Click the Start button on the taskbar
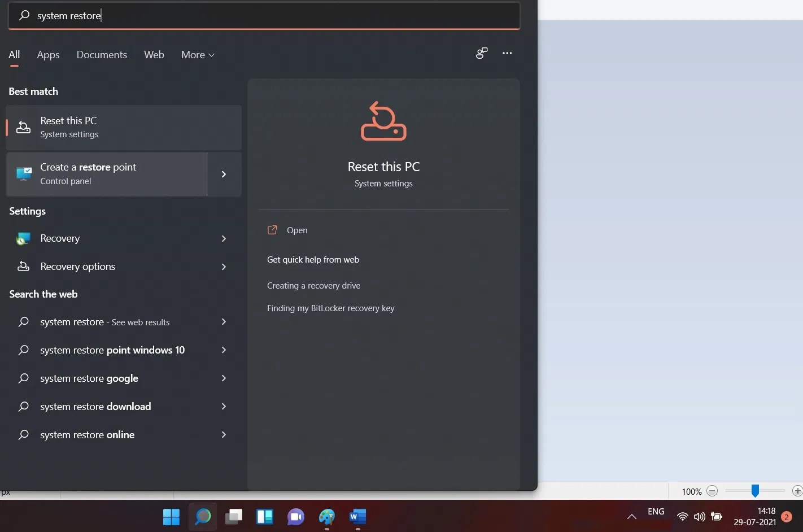 click(x=171, y=516)
